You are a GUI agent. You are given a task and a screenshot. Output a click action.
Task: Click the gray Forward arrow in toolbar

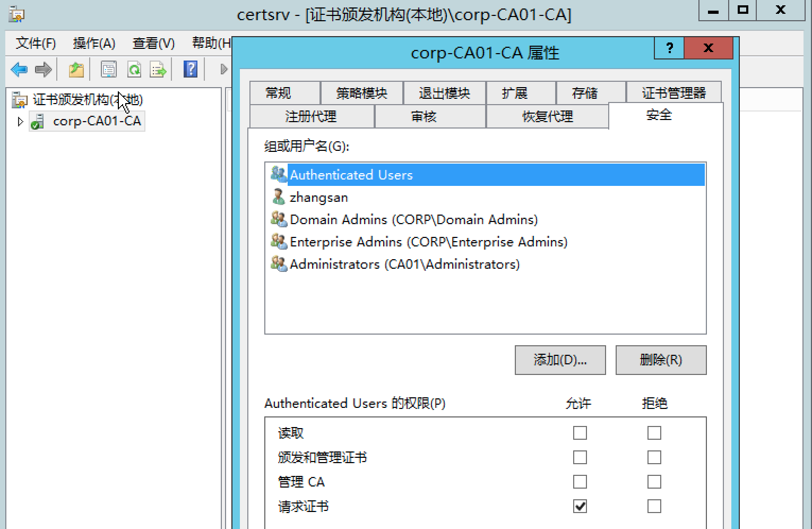pos(44,70)
